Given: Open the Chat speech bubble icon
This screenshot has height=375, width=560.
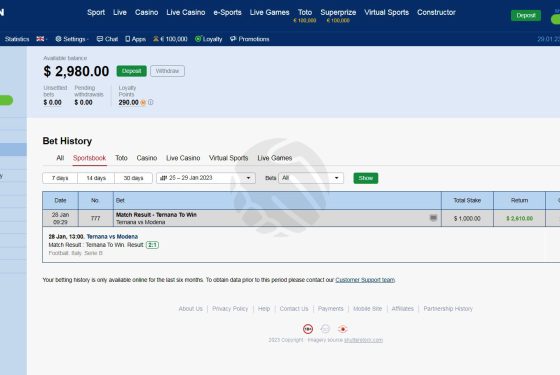Looking at the screenshot, I should (x=100, y=39).
